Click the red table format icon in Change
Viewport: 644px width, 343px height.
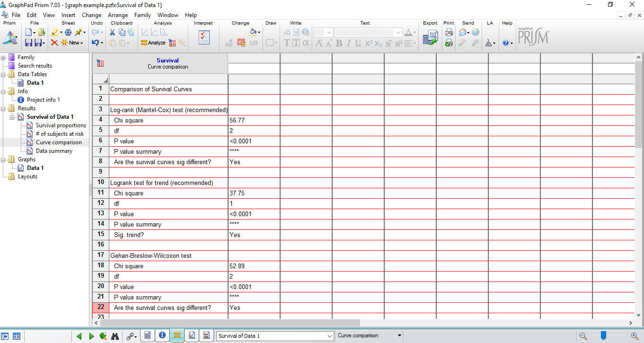click(x=241, y=43)
